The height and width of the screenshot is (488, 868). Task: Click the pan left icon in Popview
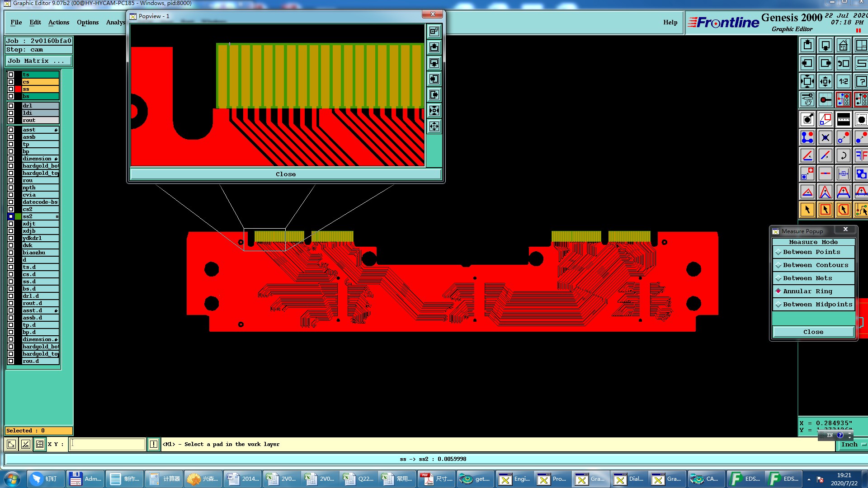(434, 79)
